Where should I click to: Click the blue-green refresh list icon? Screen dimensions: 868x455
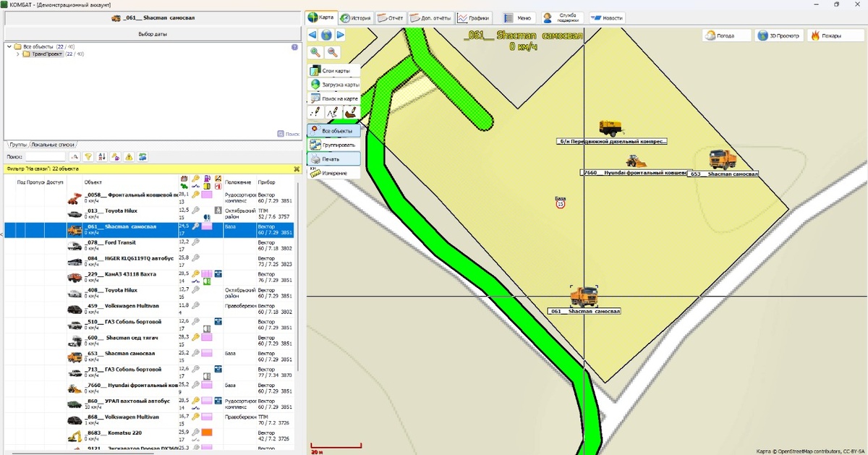point(143,156)
